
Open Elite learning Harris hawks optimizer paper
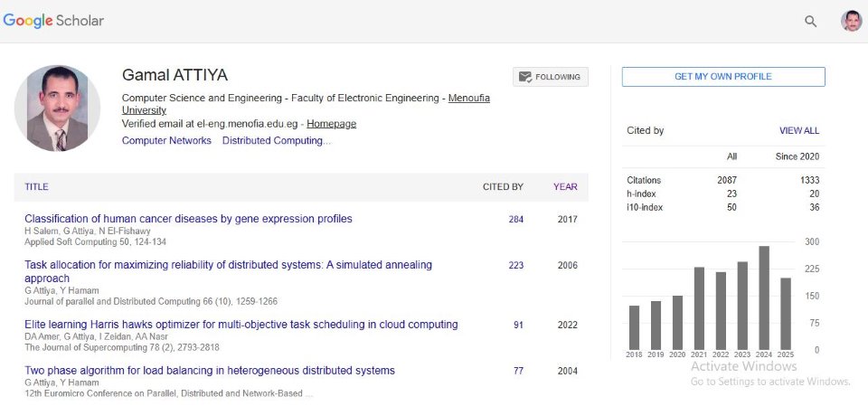click(x=241, y=325)
